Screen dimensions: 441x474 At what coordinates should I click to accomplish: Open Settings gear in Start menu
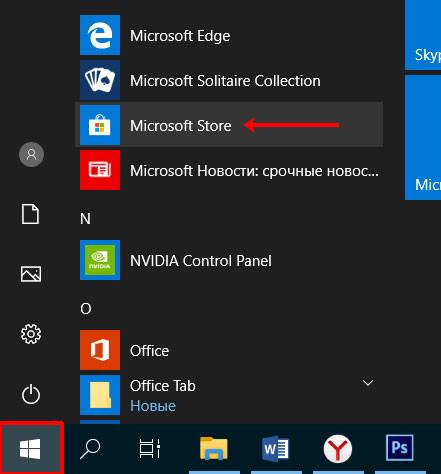(x=31, y=334)
